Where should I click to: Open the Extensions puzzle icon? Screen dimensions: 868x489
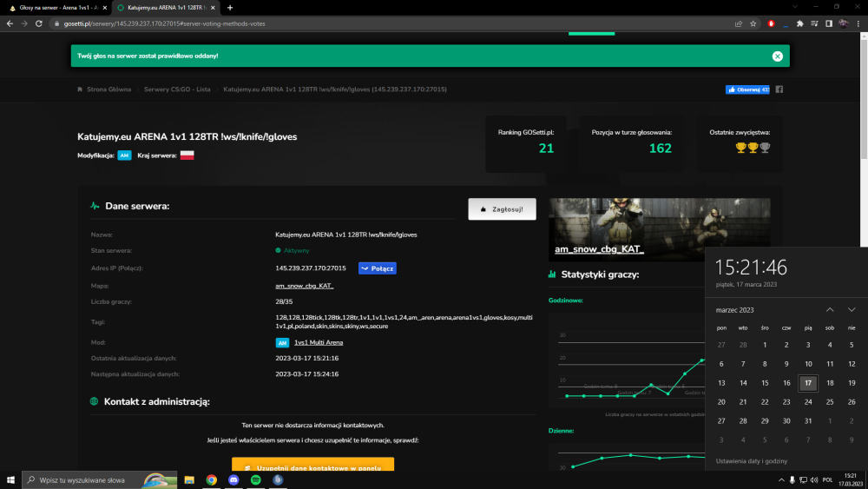pos(800,23)
